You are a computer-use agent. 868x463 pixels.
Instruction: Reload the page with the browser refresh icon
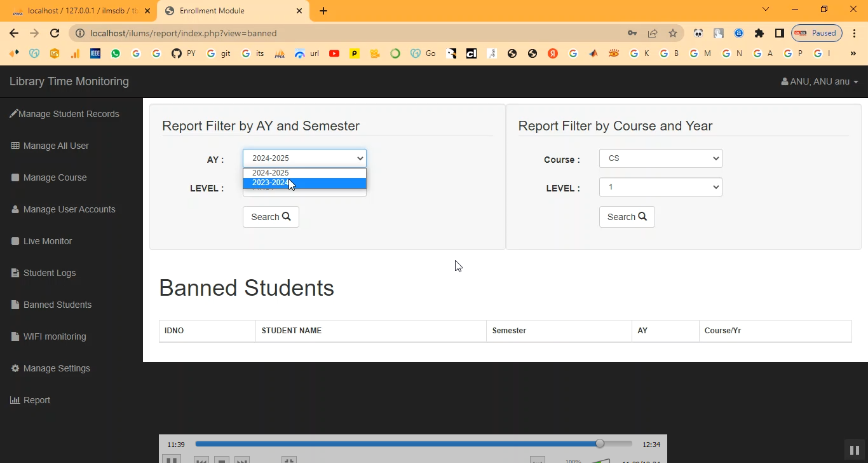(x=55, y=33)
